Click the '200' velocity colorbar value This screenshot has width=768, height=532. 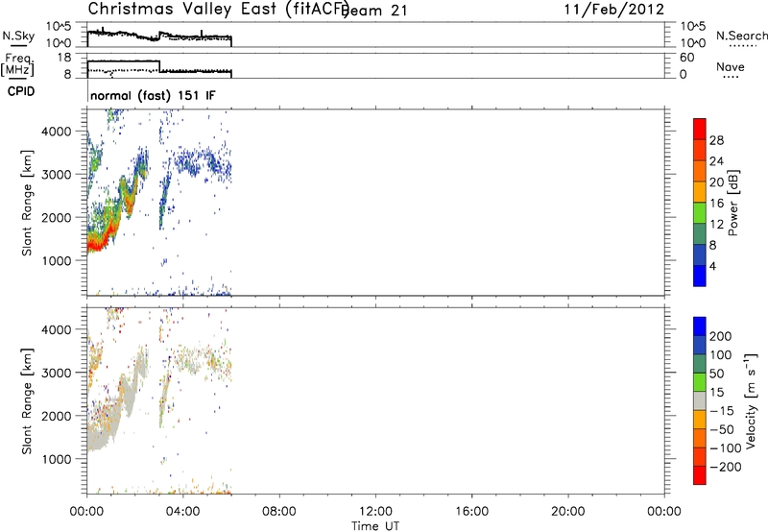(x=721, y=336)
